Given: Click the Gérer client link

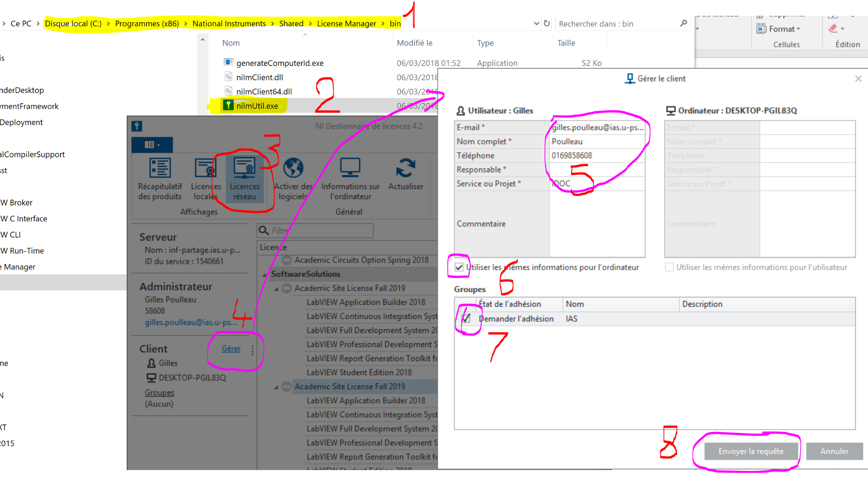Looking at the screenshot, I should pos(231,348).
